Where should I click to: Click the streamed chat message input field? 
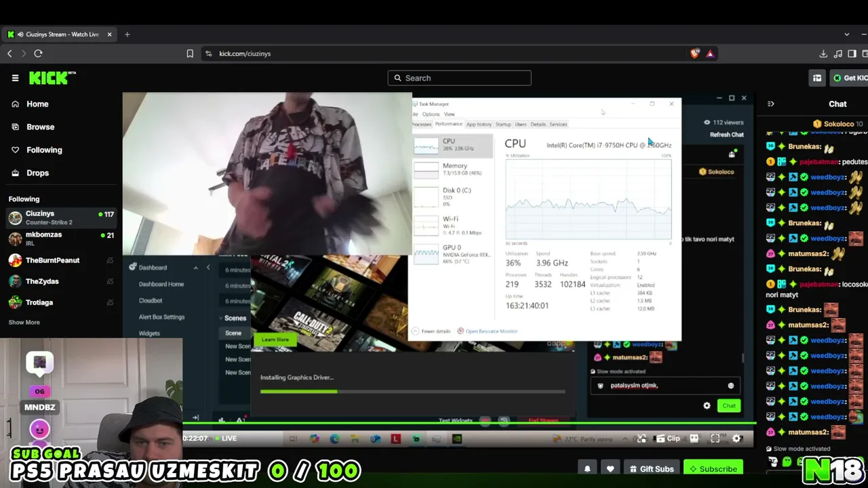pyautogui.click(x=665, y=386)
